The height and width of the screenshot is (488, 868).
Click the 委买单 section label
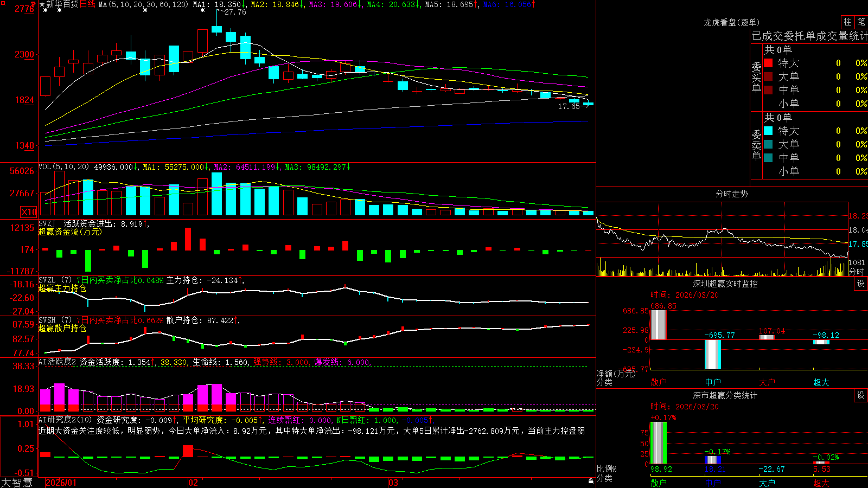[x=756, y=77]
